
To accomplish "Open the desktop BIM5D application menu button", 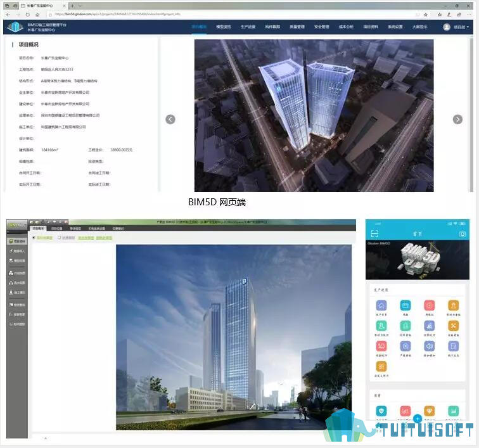I will (x=17, y=224).
